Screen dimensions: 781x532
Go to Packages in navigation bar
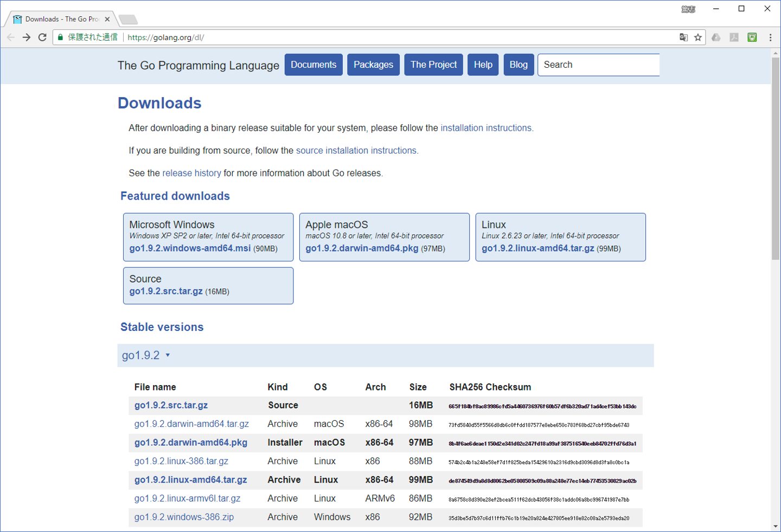[373, 65]
